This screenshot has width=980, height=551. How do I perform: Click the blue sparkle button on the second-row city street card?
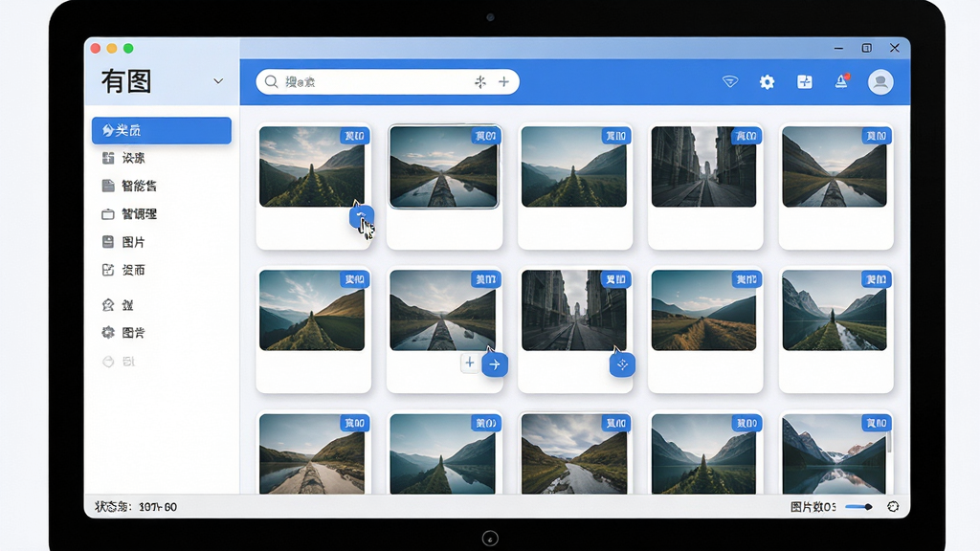click(x=622, y=364)
